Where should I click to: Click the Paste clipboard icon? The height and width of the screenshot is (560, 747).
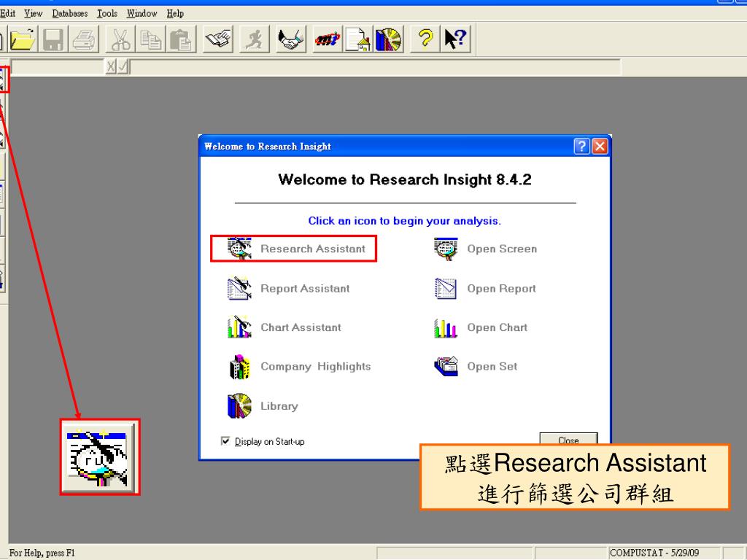(x=181, y=39)
